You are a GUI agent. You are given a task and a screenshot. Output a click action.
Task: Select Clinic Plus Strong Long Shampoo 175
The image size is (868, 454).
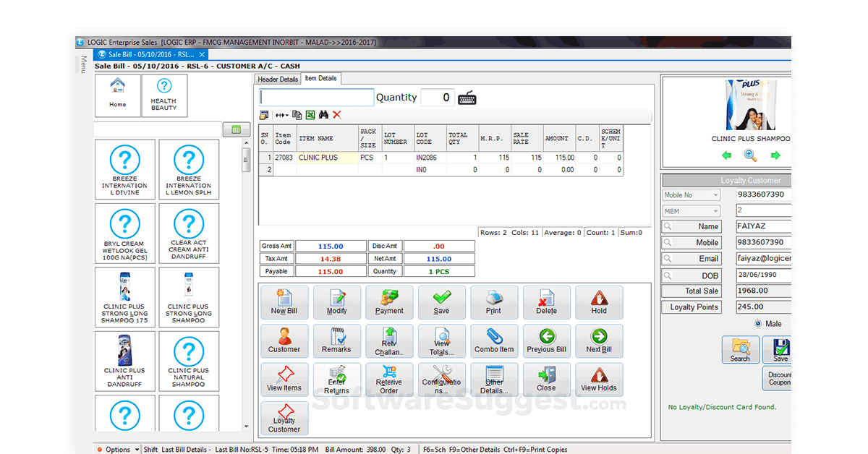[x=124, y=297]
